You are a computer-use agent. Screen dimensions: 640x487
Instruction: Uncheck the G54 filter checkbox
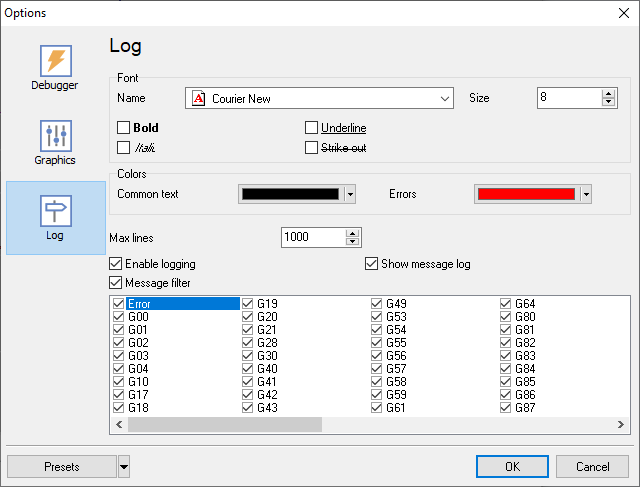point(376,329)
